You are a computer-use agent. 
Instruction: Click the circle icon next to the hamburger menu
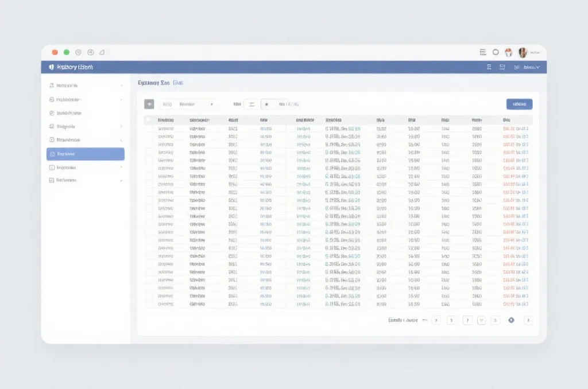click(x=496, y=52)
